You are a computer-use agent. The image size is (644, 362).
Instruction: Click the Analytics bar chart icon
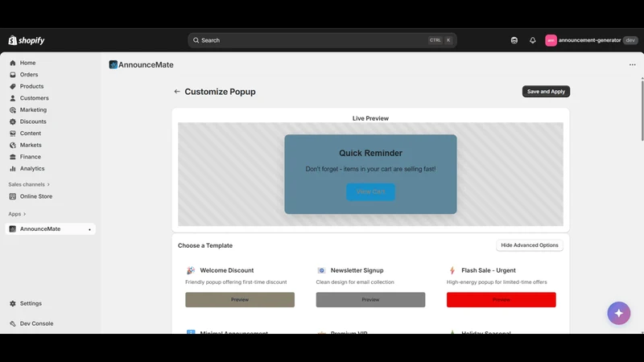13,169
